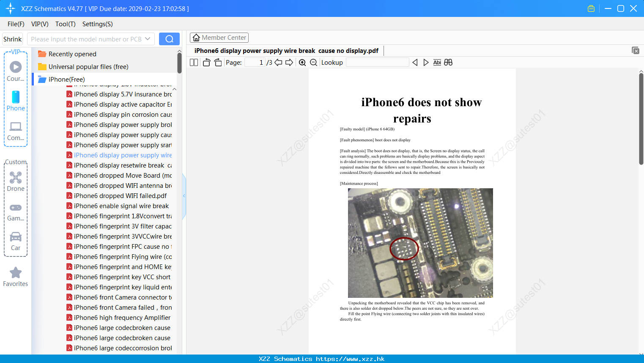Click the file list vertical scrollbar
The height and width of the screenshot is (363, 644).
179,63
